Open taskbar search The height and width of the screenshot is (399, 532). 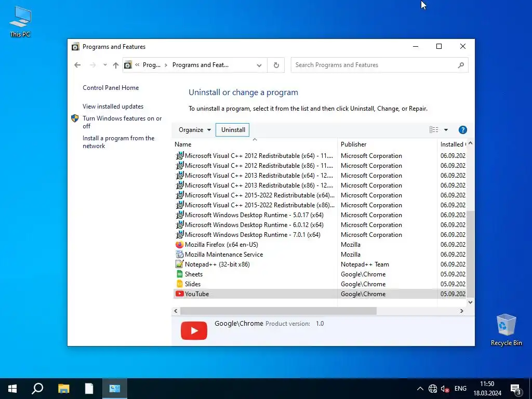[x=37, y=389]
